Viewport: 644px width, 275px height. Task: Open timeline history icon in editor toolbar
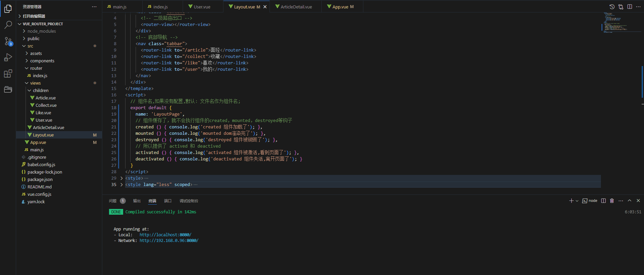612,7
